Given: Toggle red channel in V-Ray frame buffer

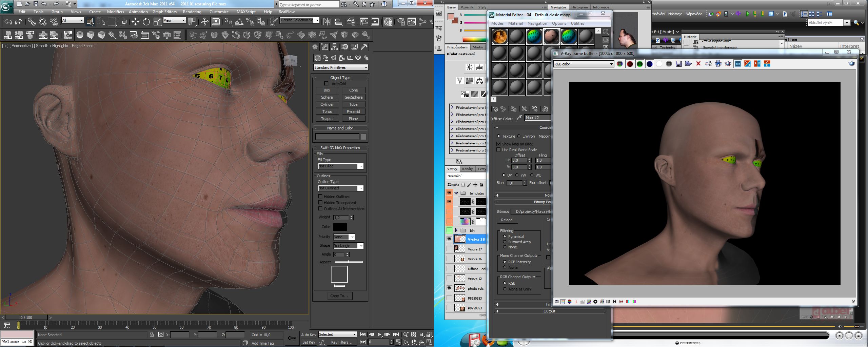Looking at the screenshot, I should point(630,64).
